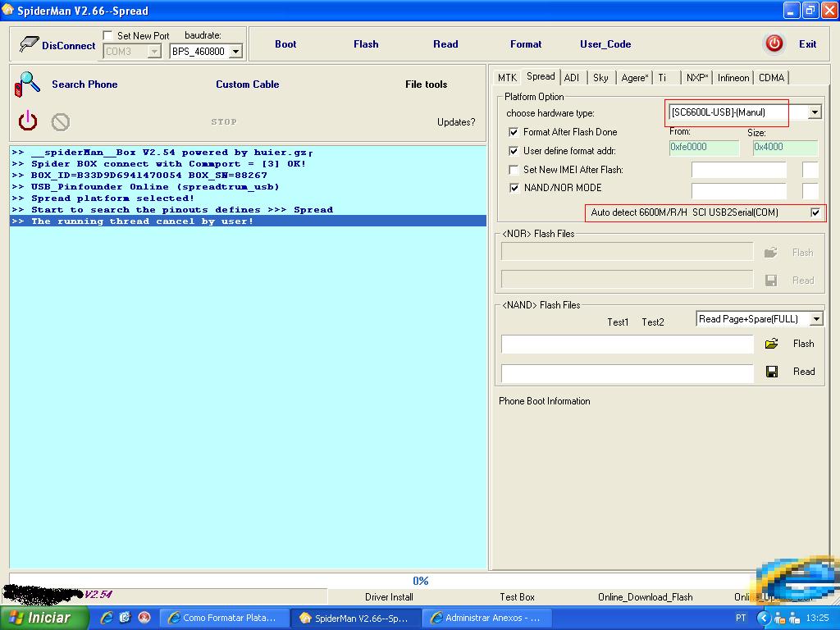The height and width of the screenshot is (630, 840).
Task: Switch to the CDMA tab
Action: tap(771, 78)
